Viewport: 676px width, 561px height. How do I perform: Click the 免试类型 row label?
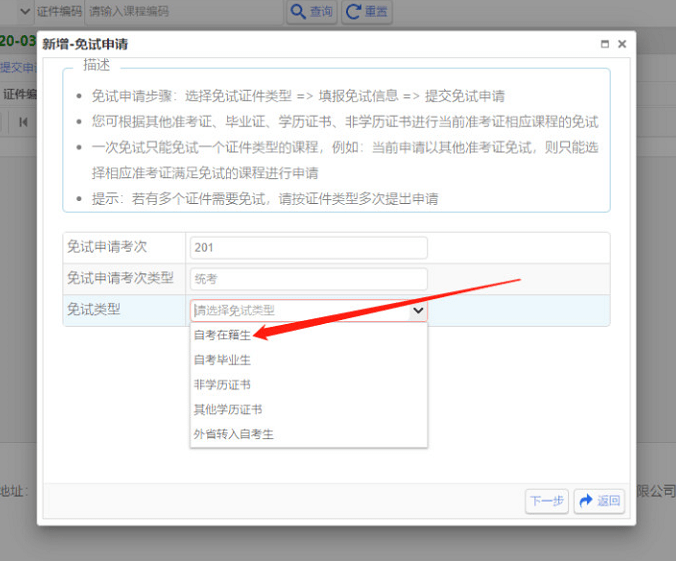pos(94,310)
